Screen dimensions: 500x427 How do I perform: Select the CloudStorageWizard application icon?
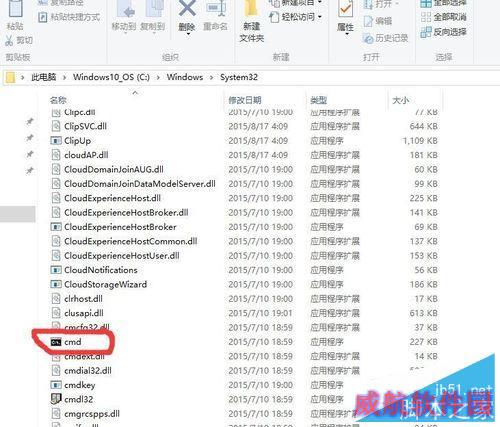tap(56, 284)
